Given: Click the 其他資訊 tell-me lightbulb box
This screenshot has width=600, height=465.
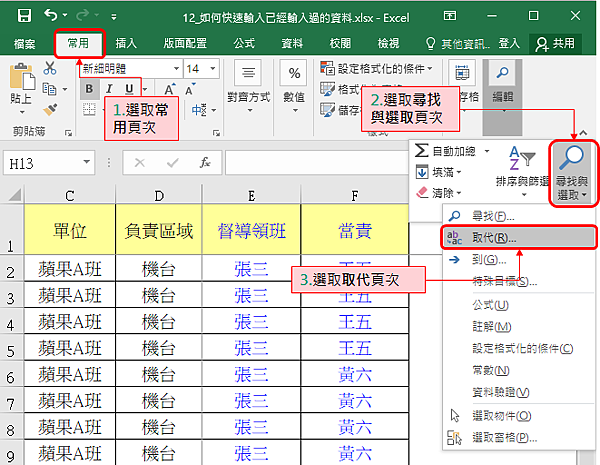Looking at the screenshot, I should pos(458,44).
